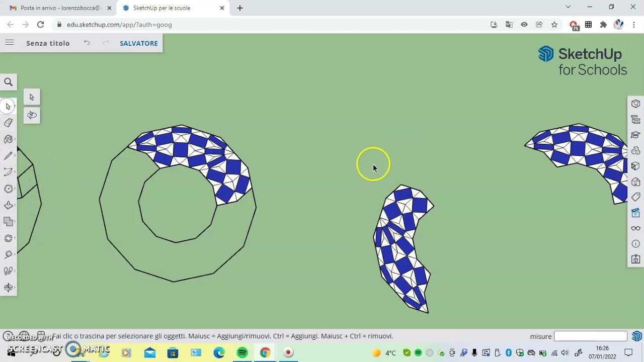Choose the Walk footprints tool

9,271
